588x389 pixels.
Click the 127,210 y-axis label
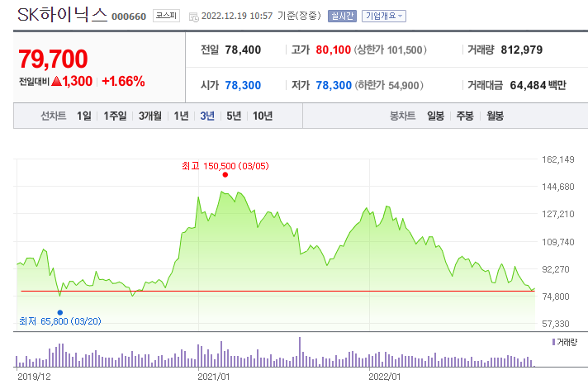click(558, 214)
